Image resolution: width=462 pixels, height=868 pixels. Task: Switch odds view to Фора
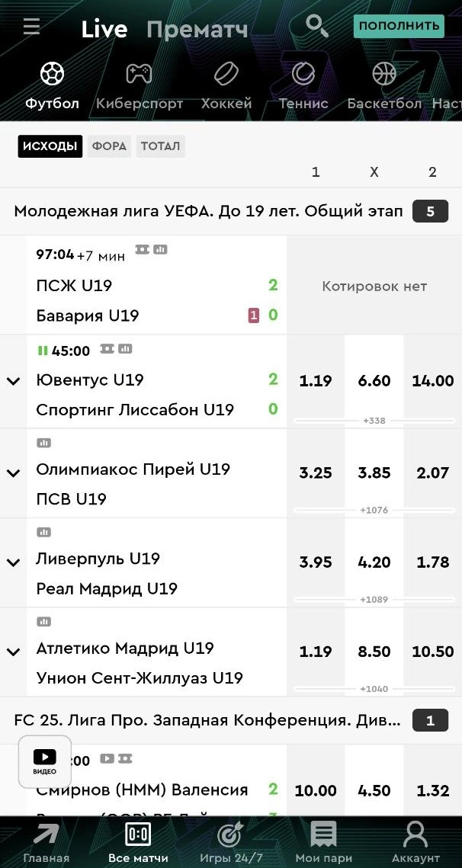(x=109, y=146)
